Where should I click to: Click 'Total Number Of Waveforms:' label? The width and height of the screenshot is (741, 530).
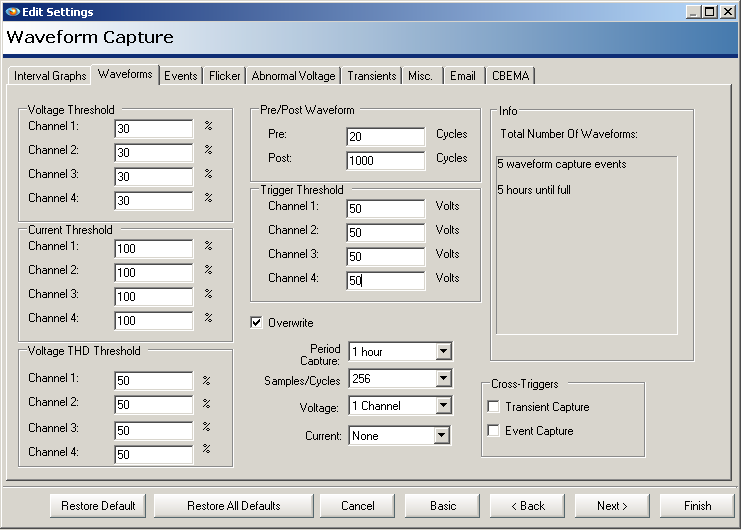pos(569,134)
